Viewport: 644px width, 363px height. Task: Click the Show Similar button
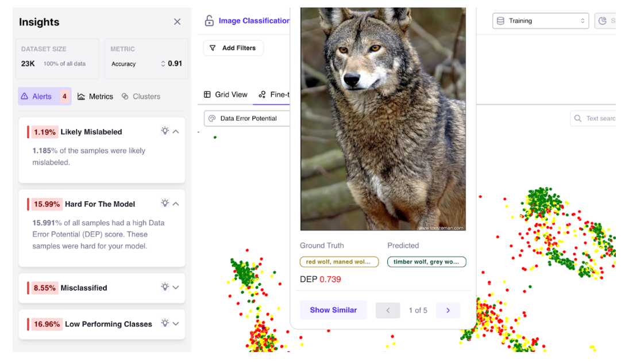tap(333, 310)
